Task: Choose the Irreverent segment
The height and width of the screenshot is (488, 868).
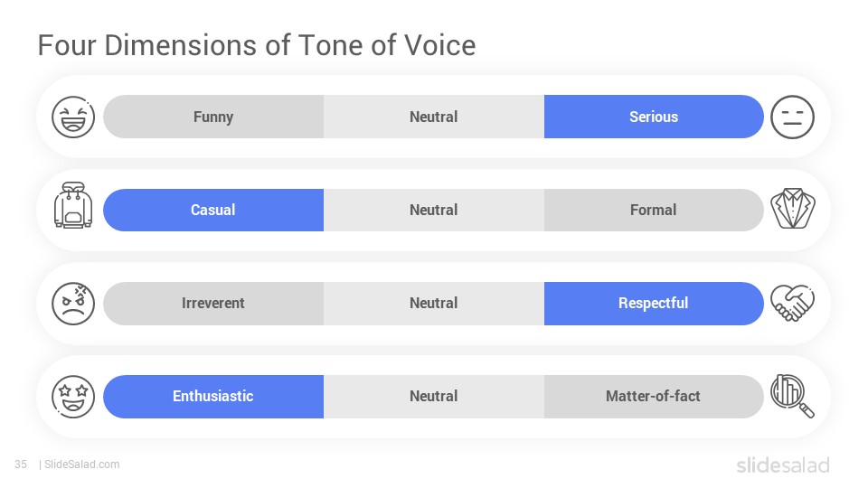Action: [213, 304]
